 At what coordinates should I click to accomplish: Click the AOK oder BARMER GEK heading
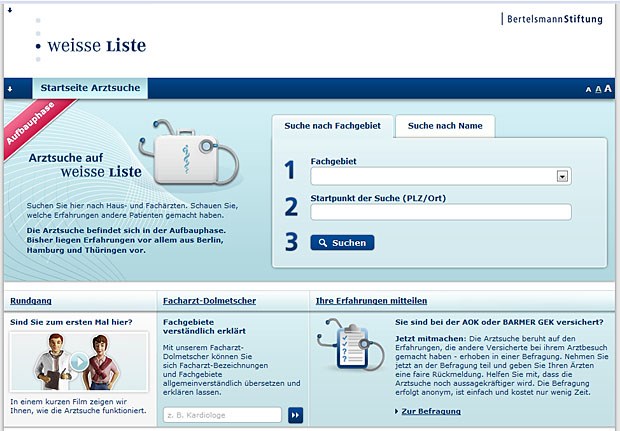499,322
